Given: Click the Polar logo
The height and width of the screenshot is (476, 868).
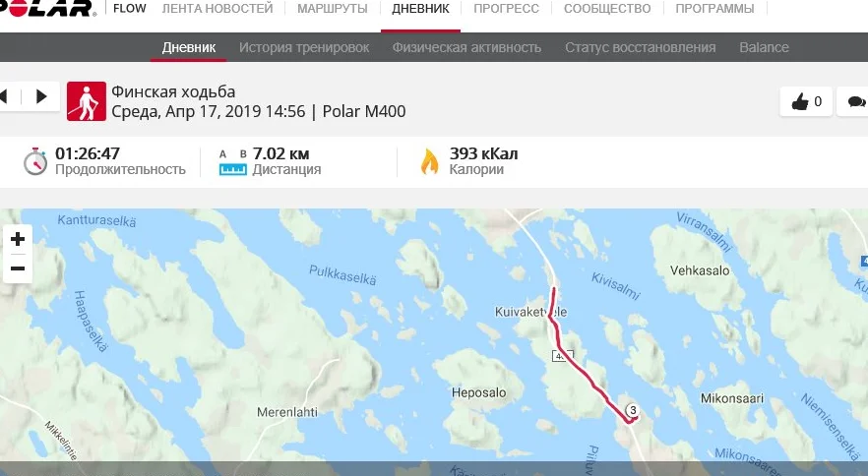Looking at the screenshot, I should pyautogui.click(x=46, y=8).
